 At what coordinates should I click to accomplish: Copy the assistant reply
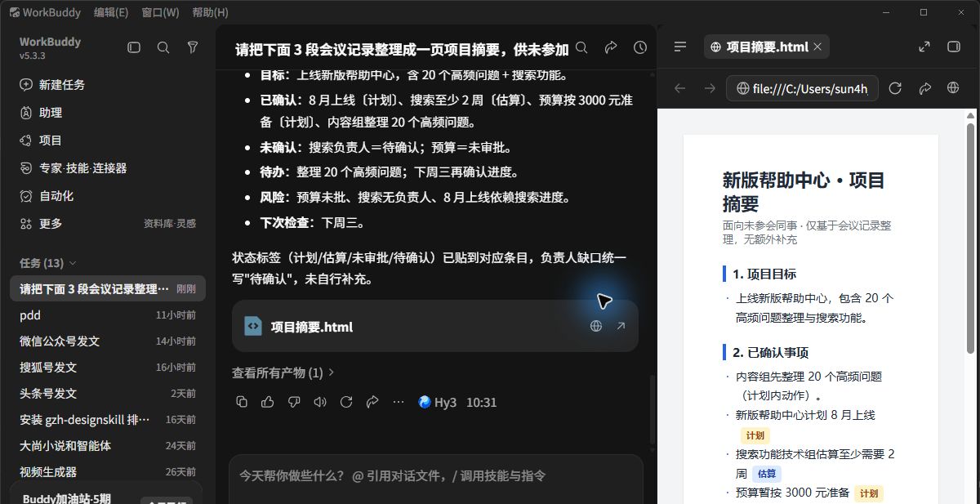(242, 402)
